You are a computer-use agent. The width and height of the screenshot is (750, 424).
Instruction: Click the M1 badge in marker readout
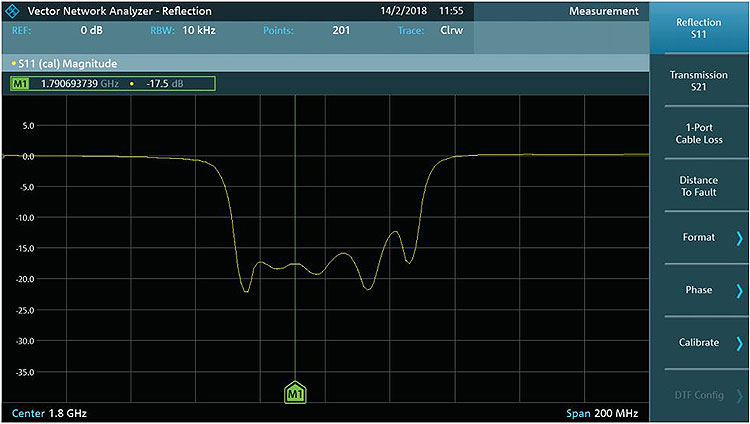(22, 84)
